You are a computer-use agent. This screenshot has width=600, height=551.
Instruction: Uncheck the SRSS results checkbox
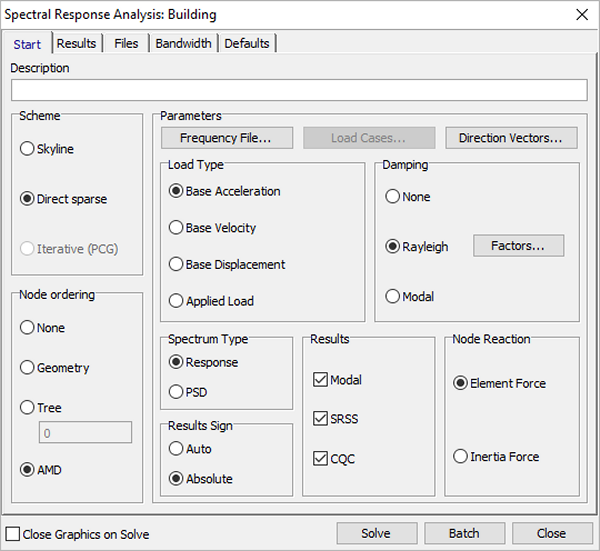tap(320, 419)
